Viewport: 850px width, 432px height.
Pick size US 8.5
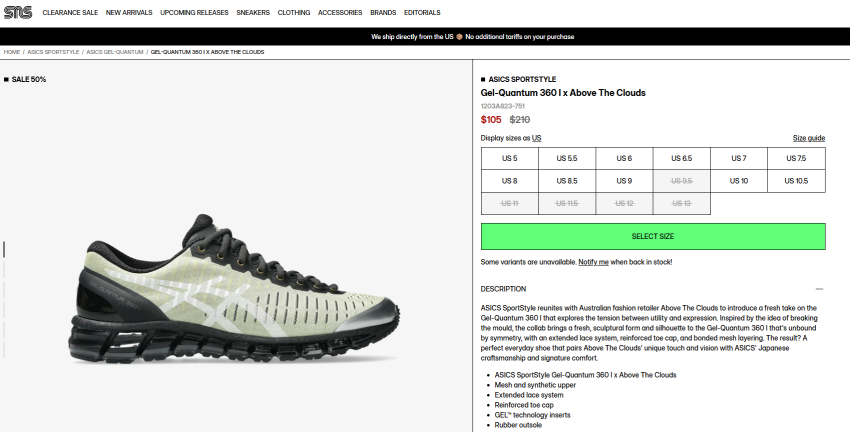(566, 181)
